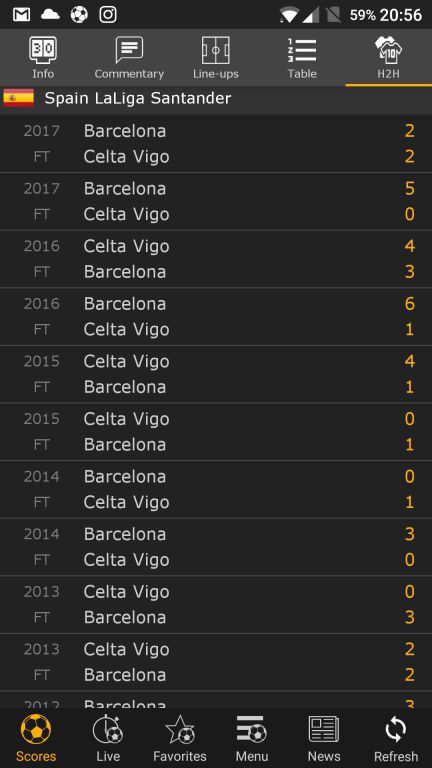This screenshot has width=432, height=768.
Task: Open 2016 Celta Vigo 4–3 Barcelona match
Action: point(216,259)
